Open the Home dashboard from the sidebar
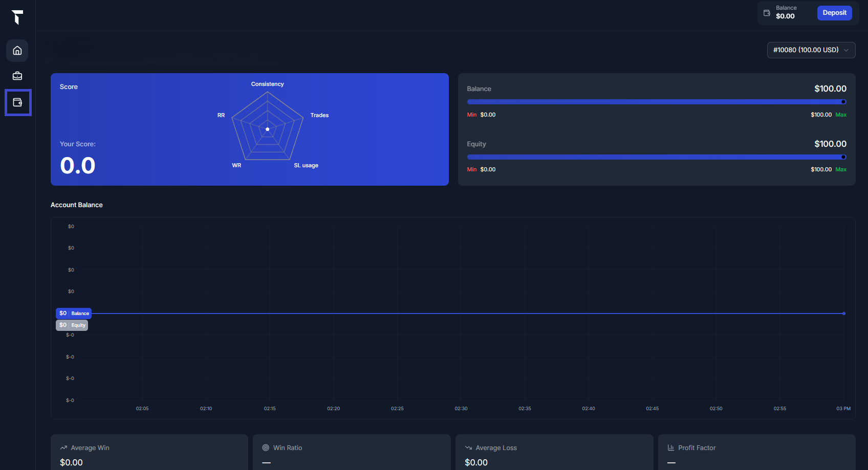 click(17, 51)
